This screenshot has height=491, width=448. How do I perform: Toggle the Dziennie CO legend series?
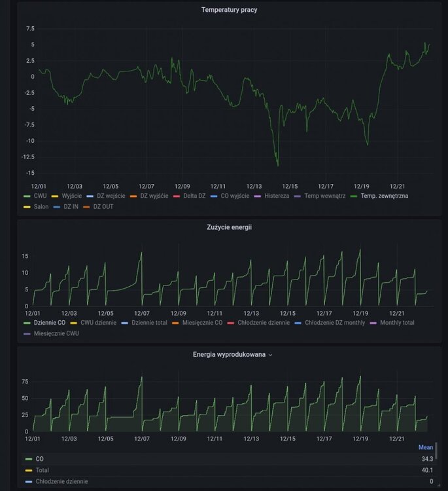[x=49, y=323]
